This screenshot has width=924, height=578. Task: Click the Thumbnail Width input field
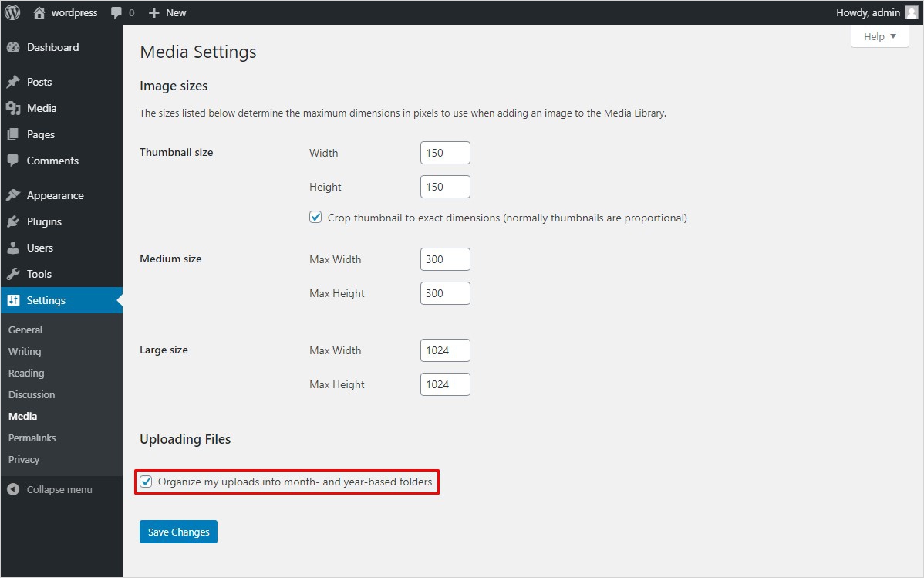(x=445, y=153)
